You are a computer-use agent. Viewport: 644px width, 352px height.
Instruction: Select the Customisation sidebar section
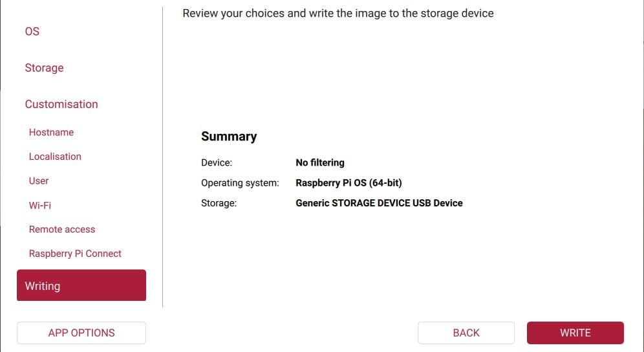pos(61,104)
